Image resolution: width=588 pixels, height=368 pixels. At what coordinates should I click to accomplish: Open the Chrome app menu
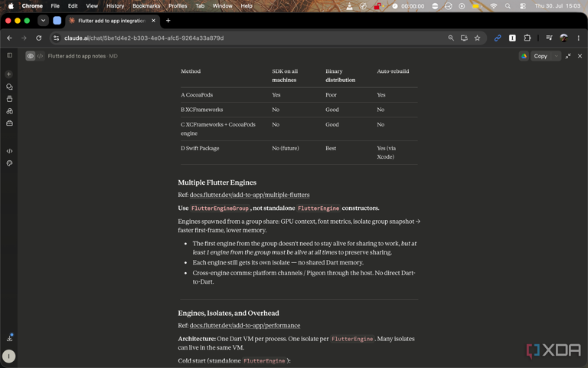32,5
